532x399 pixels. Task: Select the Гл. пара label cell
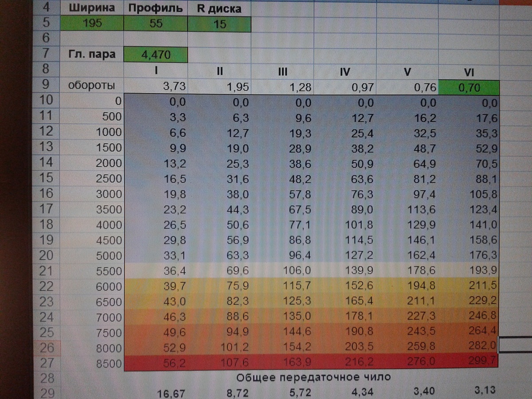92,55
